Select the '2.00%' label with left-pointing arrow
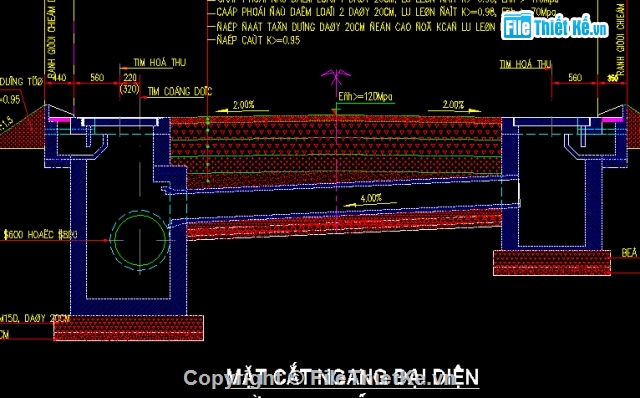The image size is (640, 398). (244, 105)
